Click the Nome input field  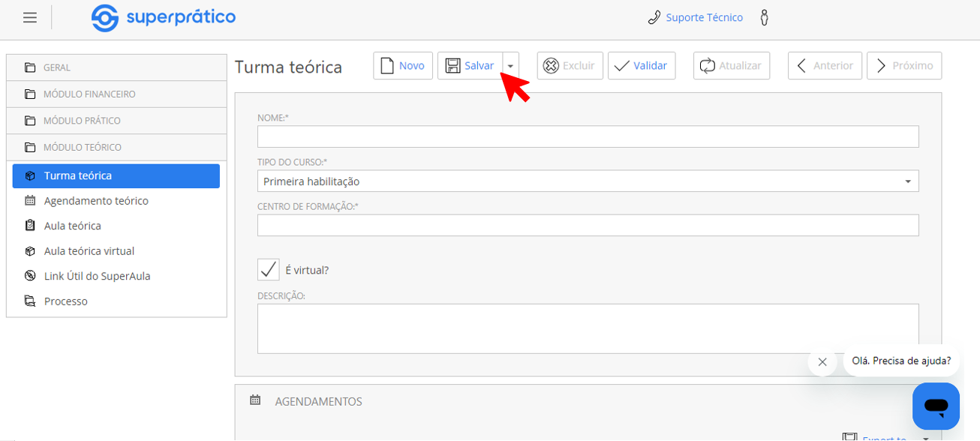(x=588, y=136)
